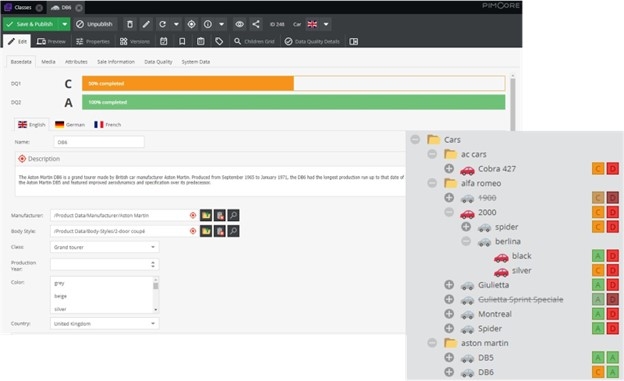This screenshot has height=381, width=624.
Task: Click the Unpublish button
Action: [x=94, y=24]
